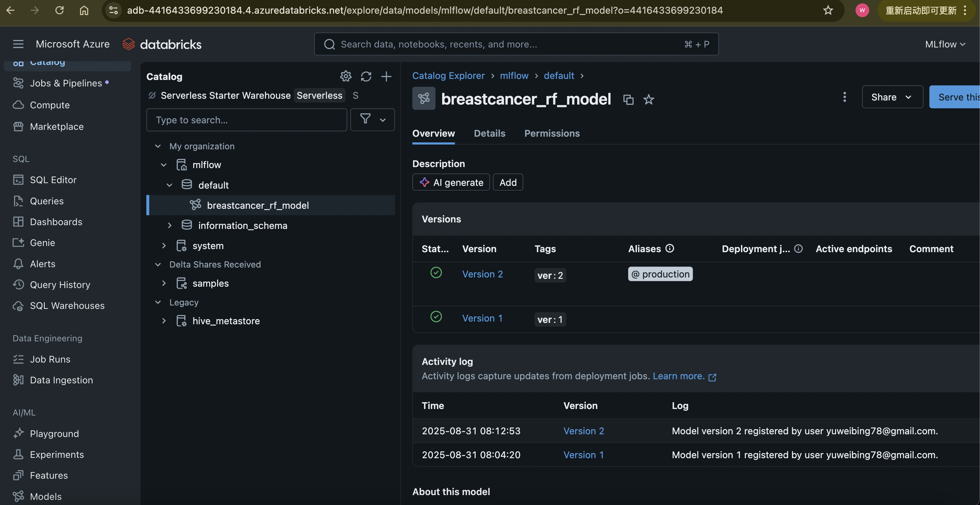Open Dashboards in sidebar
The height and width of the screenshot is (505, 980).
pyautogui.click(x=56, y=222)
